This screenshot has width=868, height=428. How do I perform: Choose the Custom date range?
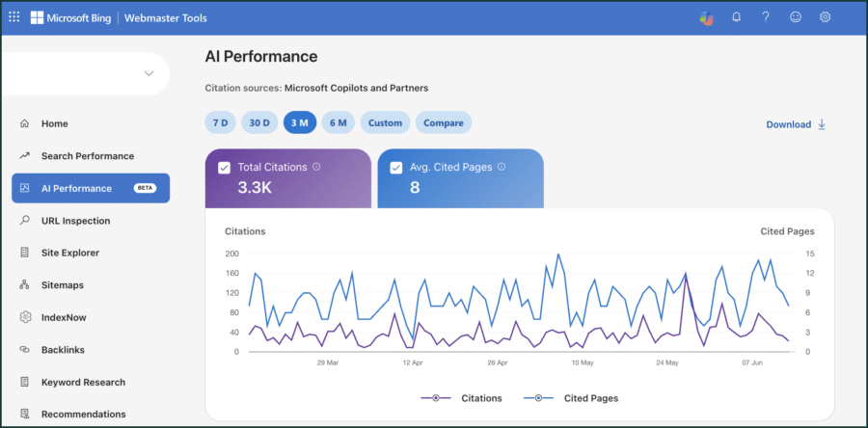(x=385, y=122)
